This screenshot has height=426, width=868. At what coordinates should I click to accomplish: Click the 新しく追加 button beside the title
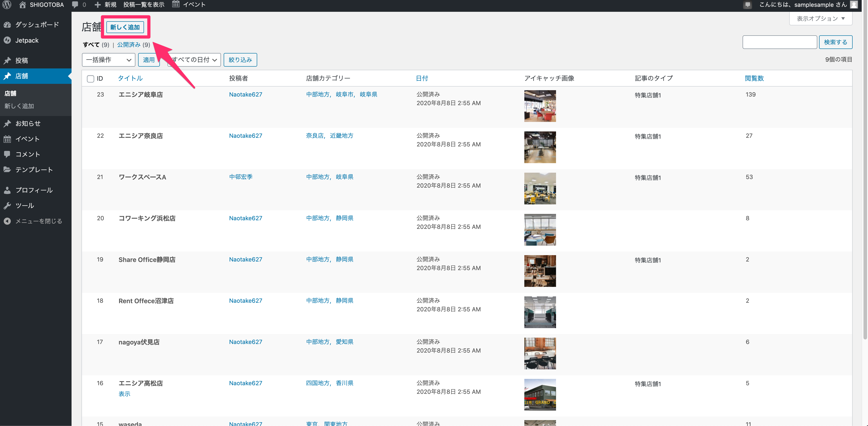pyautogui.click(x=125, y=27)
